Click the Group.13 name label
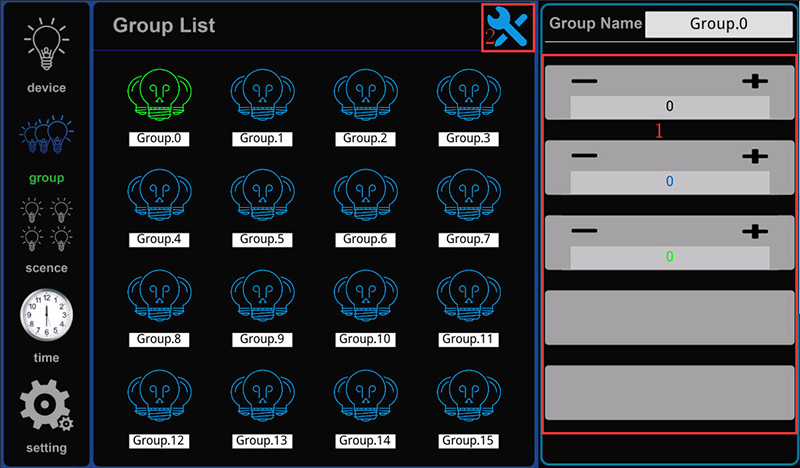Viewport: 800px width, 468px height. pyautogui.click(x=262, y=441)
